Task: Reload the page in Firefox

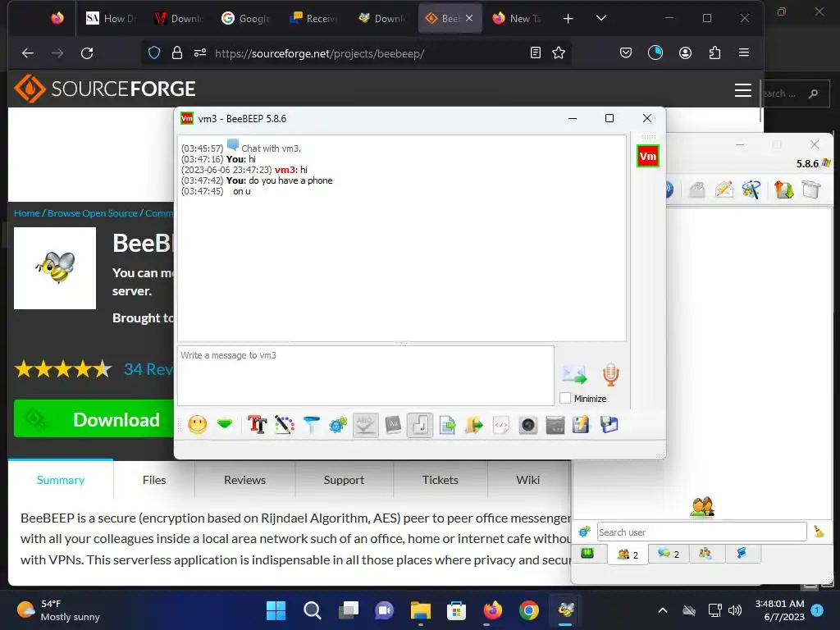Action: pyautogui.click(x=87, y=53)
